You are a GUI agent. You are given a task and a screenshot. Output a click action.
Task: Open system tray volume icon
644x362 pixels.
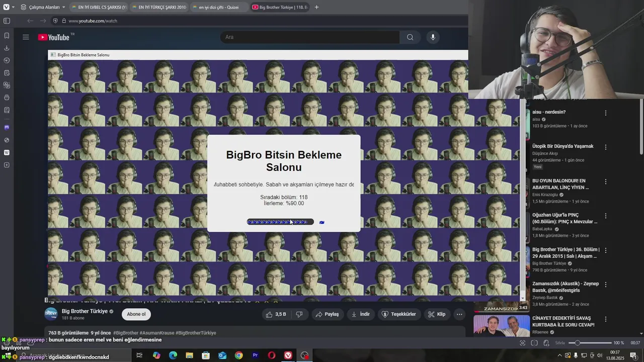click(x=600, y=355)
